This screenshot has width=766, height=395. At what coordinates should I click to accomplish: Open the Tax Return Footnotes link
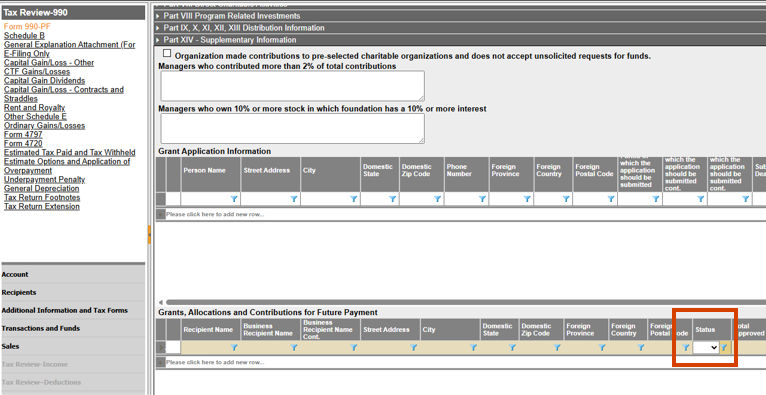tap(42, 198)
